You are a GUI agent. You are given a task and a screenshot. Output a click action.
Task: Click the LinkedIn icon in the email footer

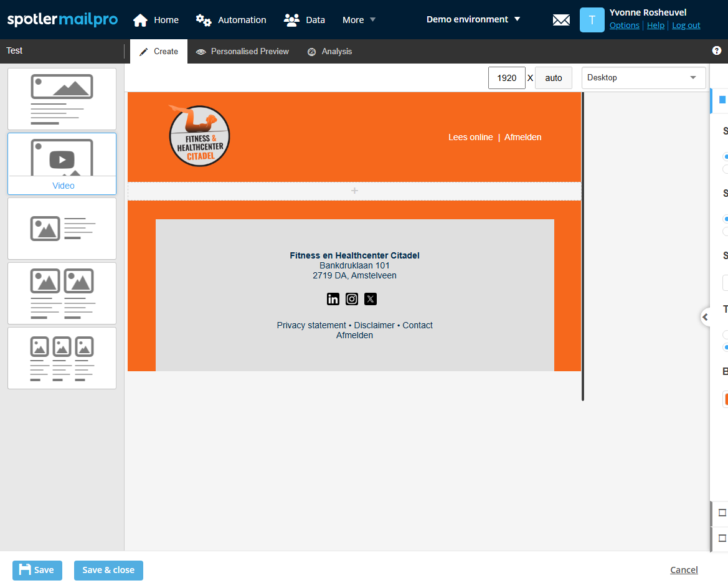point(333,299)
